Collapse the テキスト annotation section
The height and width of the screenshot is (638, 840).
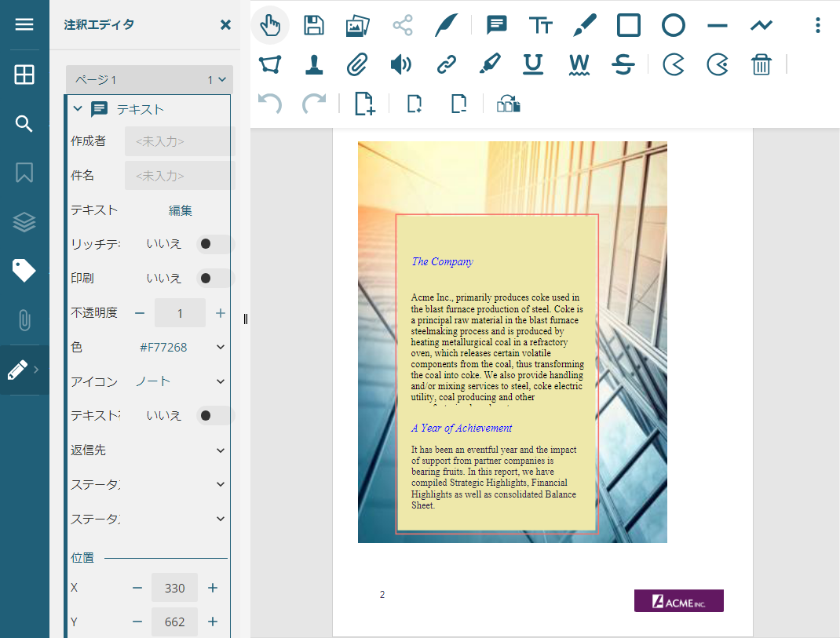pyautogui.click(x=78, y=109)
